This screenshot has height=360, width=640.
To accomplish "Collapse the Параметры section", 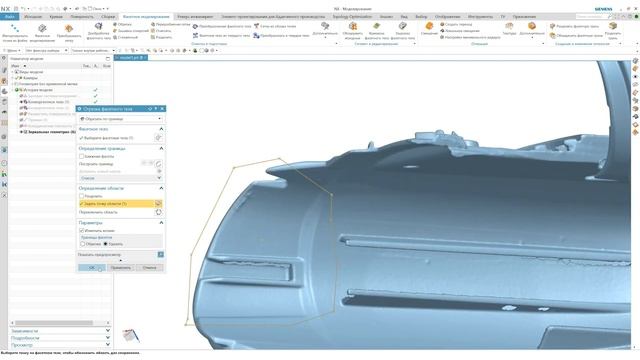I will click(161, 223).
